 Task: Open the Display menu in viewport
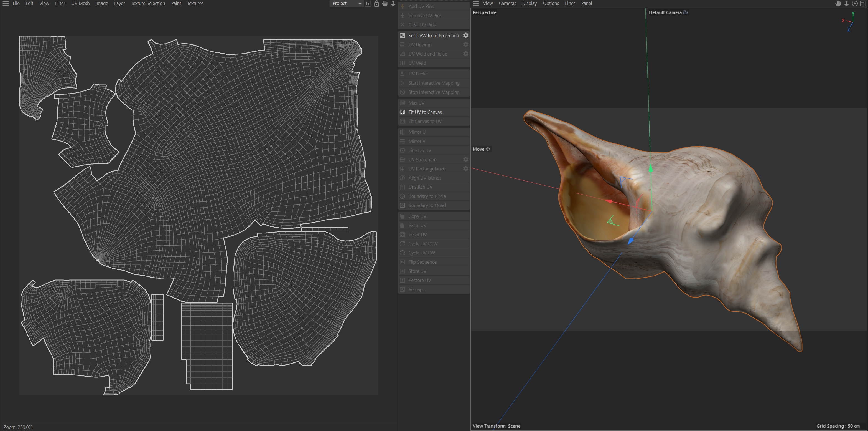pyautogui.click(x=529, y=3)
